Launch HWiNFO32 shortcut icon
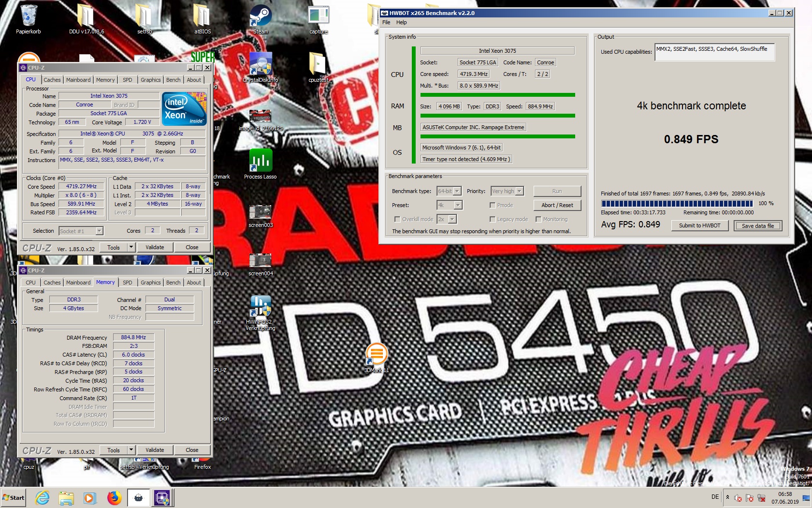Image resolution: width=812 pixels, height=508 pixels. point(261,312)
